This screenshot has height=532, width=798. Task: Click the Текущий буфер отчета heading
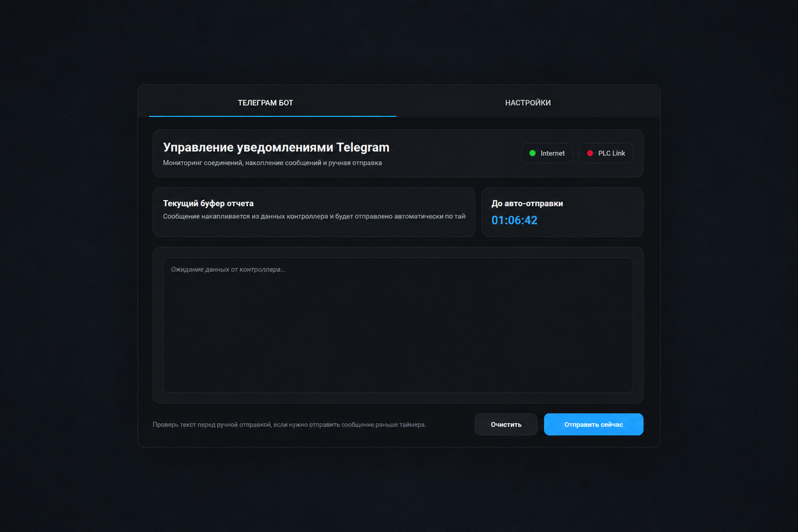pos(208,203)
